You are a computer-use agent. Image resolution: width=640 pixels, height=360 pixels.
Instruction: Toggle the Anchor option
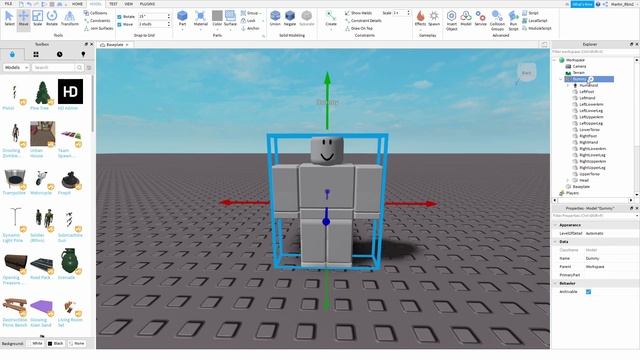[250, 28]
